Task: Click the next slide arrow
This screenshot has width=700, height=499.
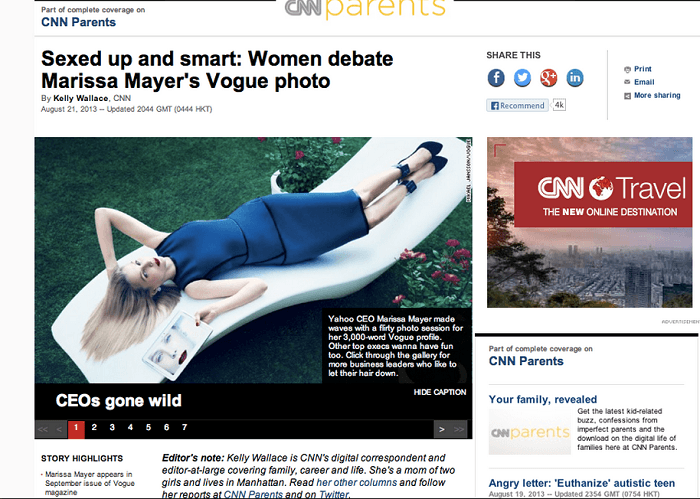Action: click(442, 429)
